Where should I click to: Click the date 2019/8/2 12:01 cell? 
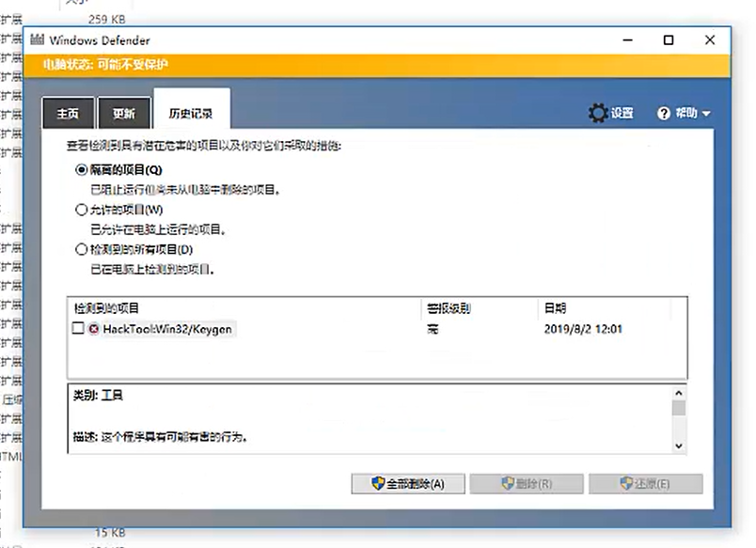[x=583, y=329]
